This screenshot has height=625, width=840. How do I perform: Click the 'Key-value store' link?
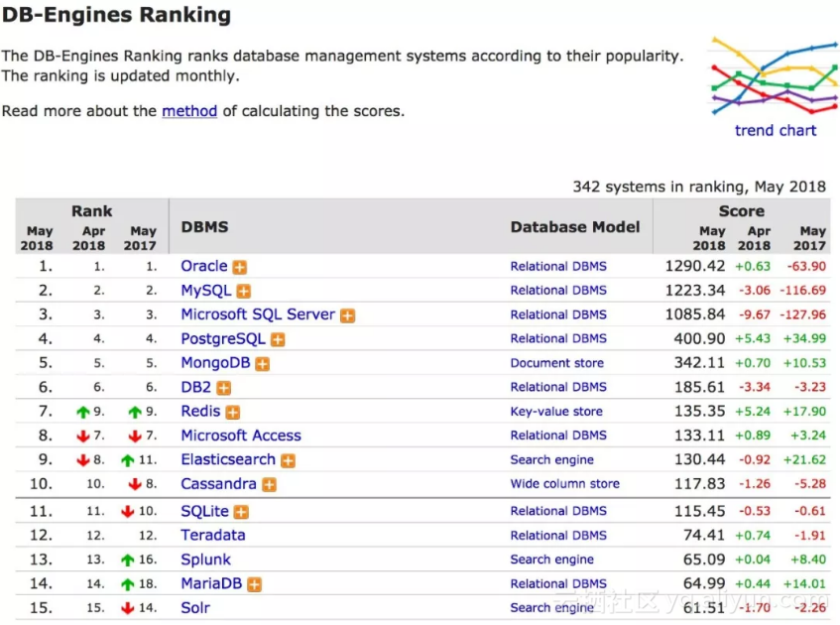[x=556, y=411]
